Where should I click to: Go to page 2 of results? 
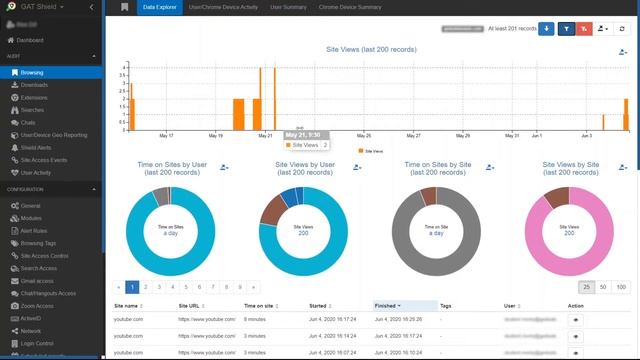pyautogui.click(x=145, y=287)
